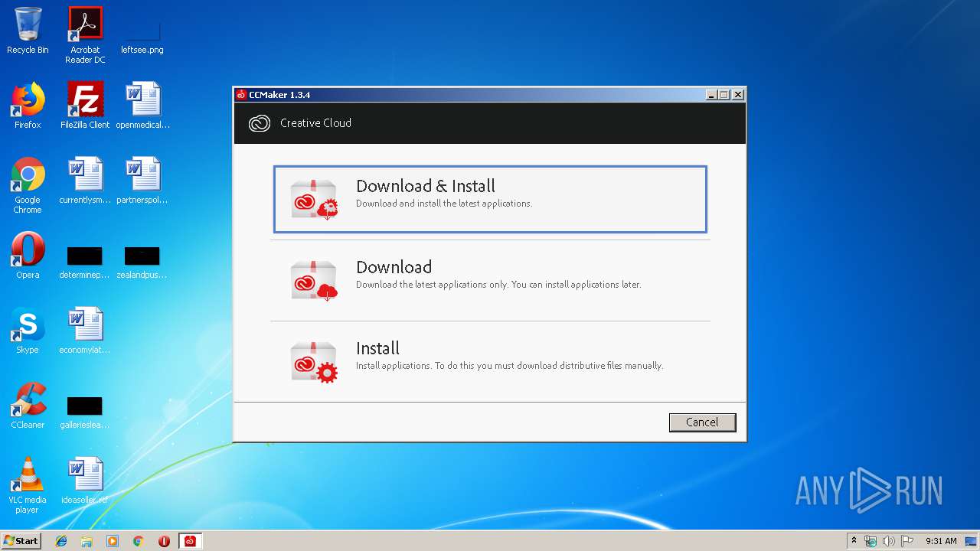Click the Download package cloud icon
980x551 pixels.
[x=314, y=281]
